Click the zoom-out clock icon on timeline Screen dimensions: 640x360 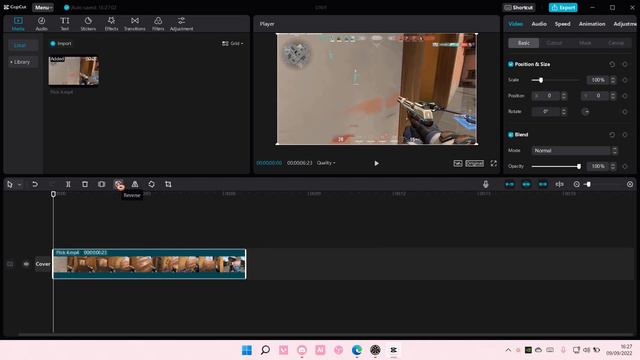point(576,184)
